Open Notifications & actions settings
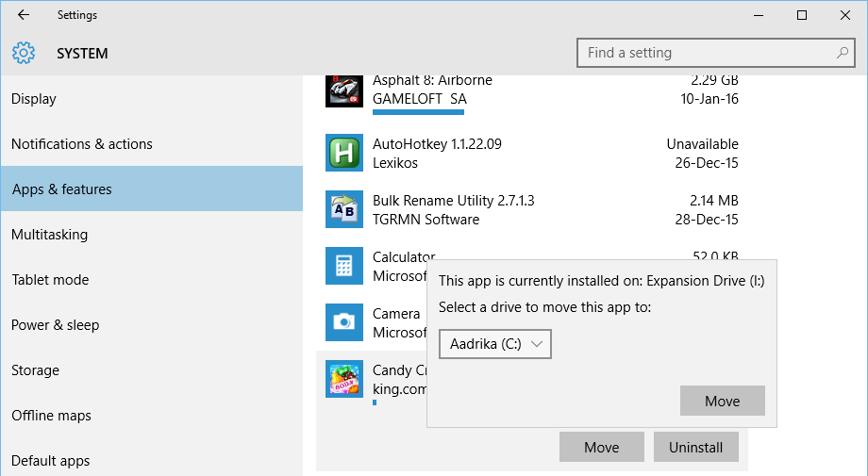 151,143
